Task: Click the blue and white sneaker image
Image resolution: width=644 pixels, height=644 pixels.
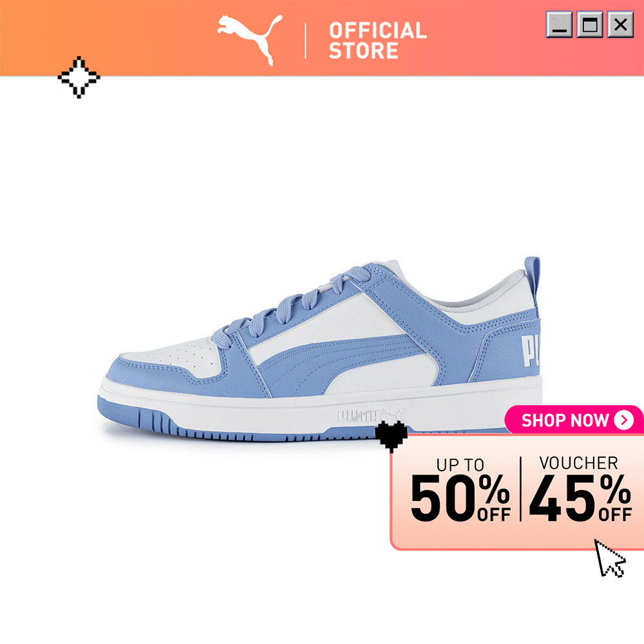Action: click(320, 350)
